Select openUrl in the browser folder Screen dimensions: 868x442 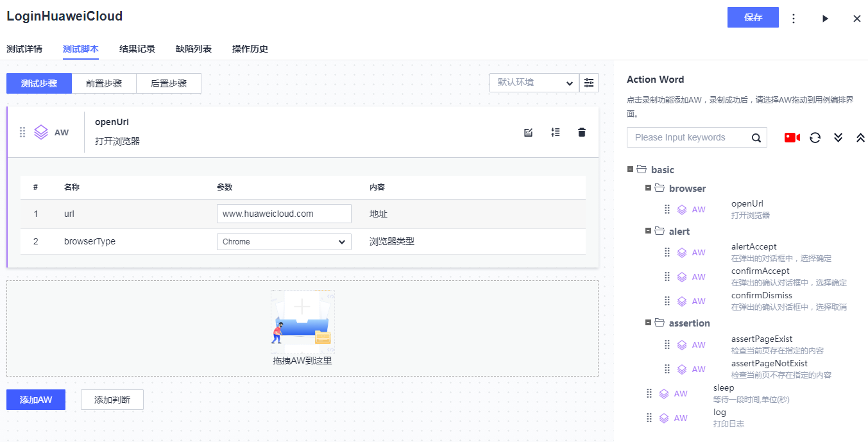(x=747, y=204)
